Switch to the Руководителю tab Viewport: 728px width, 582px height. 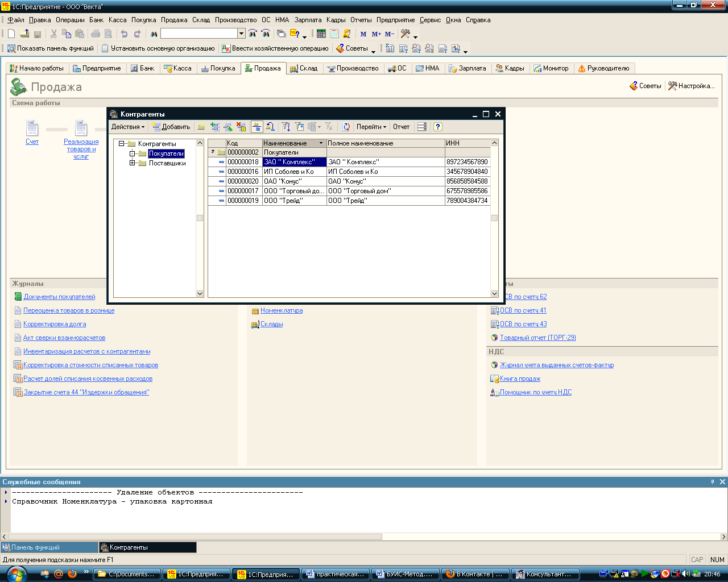(x=604, y=68)
